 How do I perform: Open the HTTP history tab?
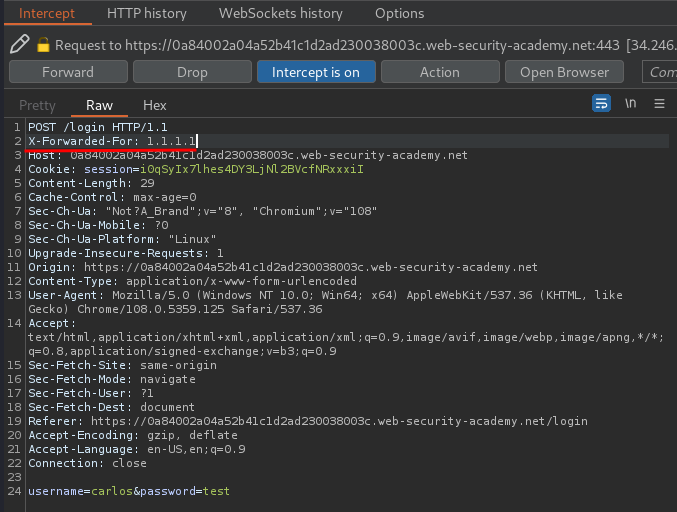pyautogui.click(x=147, y=13)
